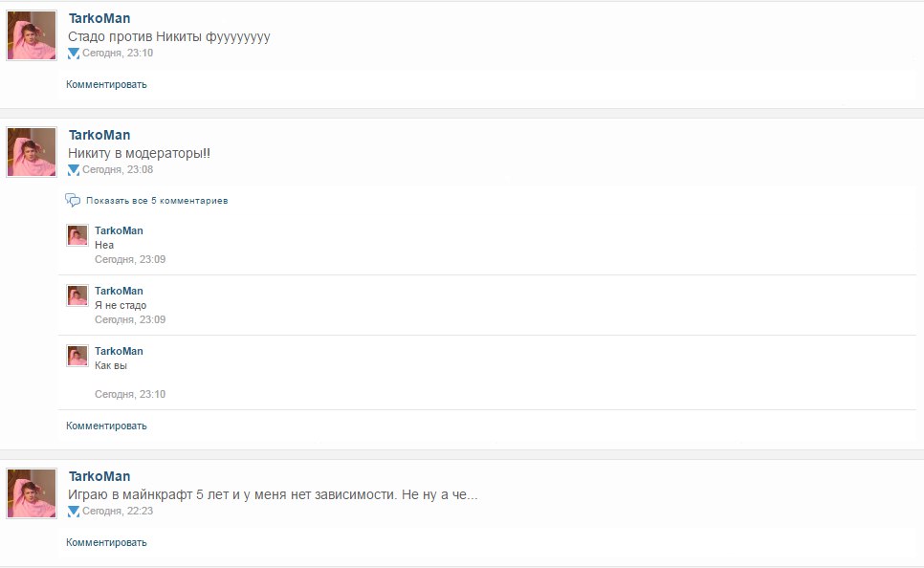924x568 pixels.
Task: Open TarkoMan avatar on Никиту в модераторы post
Action: tap(32, 152)
